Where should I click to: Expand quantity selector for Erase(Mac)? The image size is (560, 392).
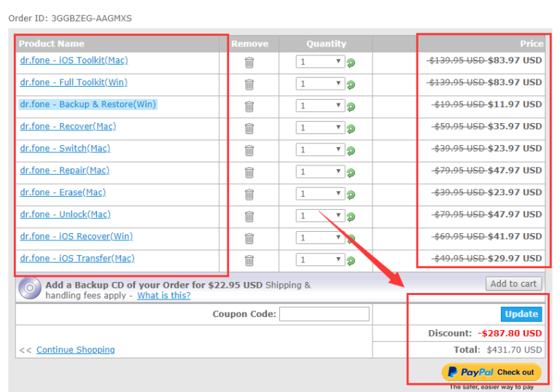pyautogui.click(x=320, y=194)
